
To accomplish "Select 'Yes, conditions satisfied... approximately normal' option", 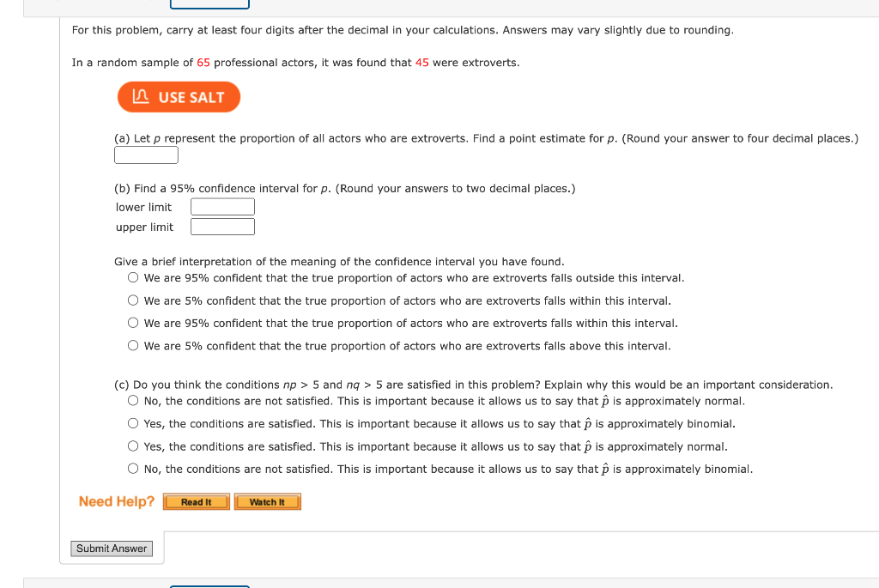I will (x=133, y=446).
